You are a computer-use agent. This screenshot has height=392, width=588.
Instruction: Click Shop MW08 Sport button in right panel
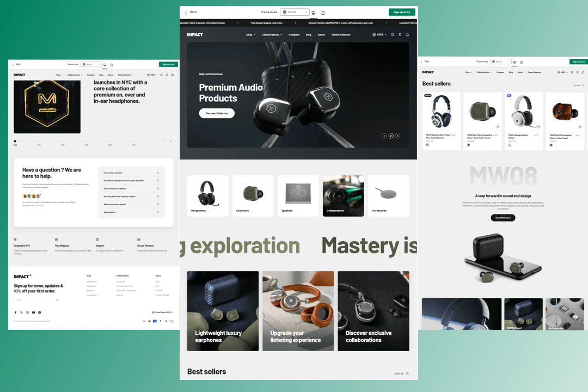coord(503,218)
